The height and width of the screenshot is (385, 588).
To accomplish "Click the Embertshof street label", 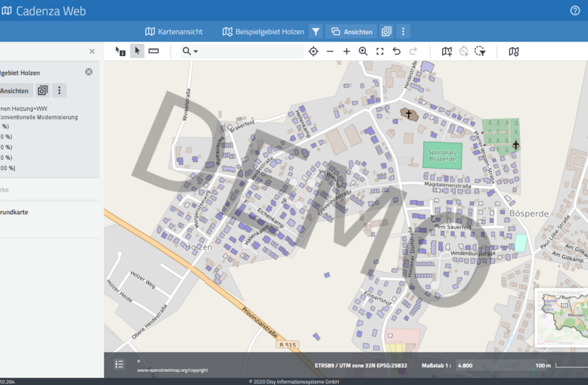I will [x=377, y=298].
